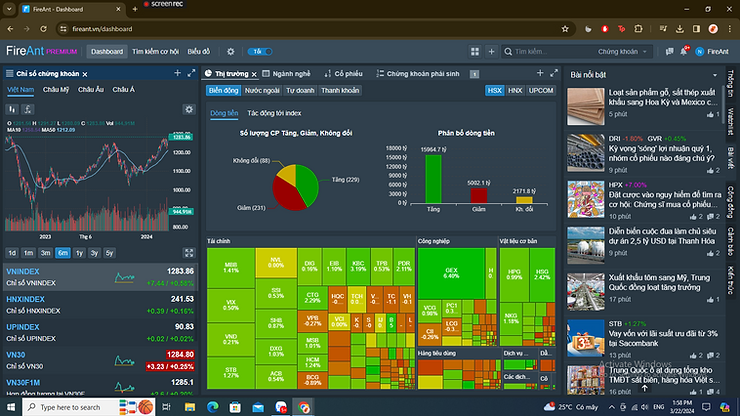This screenshot has width=740, height=416.
Task: Go to Dashboard tab
Action: tap(107, 51)
